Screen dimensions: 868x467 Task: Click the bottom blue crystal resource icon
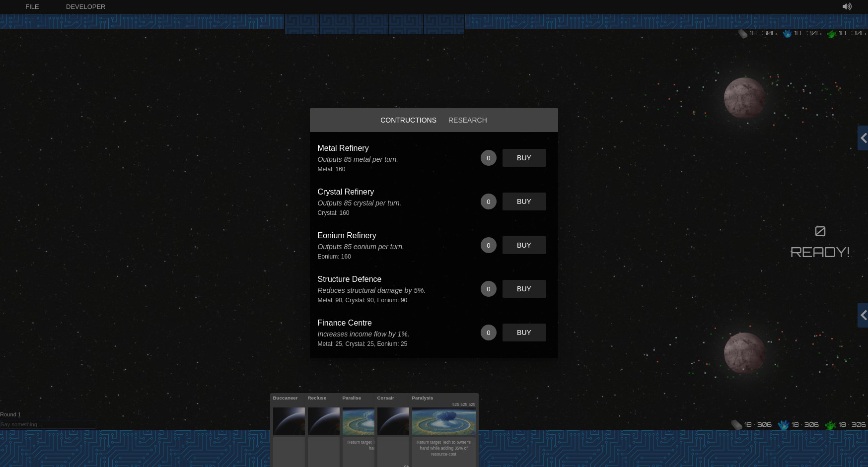coord(783,425)
